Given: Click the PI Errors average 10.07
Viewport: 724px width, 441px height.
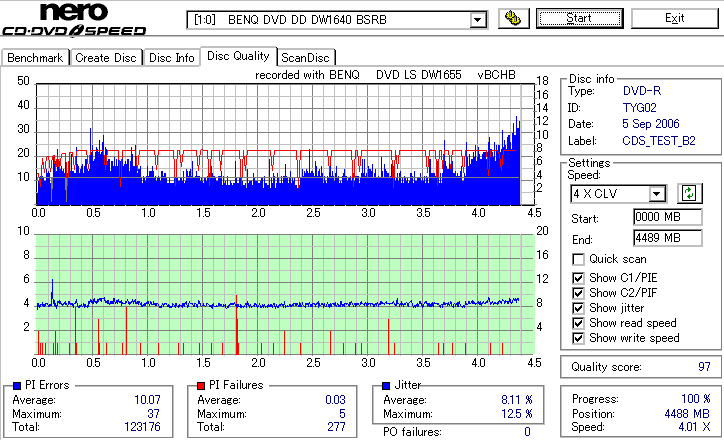Looking at the screenshot, I should (x=147, y=400).
